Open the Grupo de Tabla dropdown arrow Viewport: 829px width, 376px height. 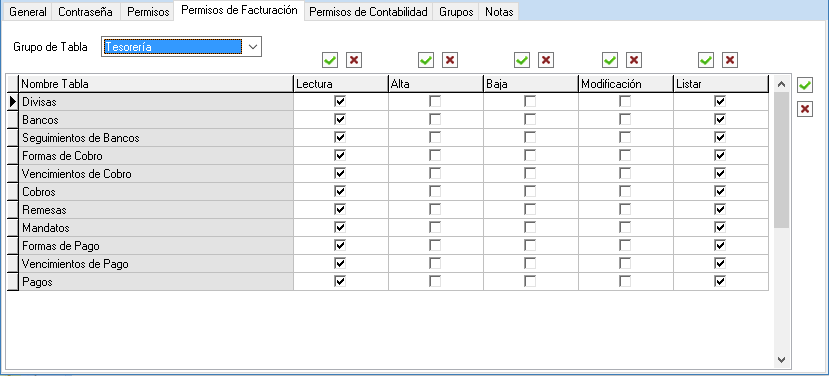click(253, 47)
